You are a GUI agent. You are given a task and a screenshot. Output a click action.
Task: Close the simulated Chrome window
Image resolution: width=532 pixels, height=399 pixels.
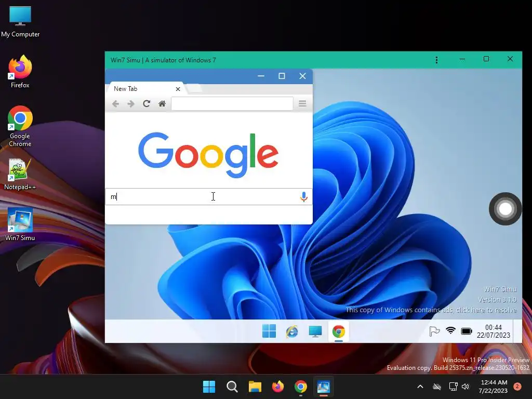[303, 76]
